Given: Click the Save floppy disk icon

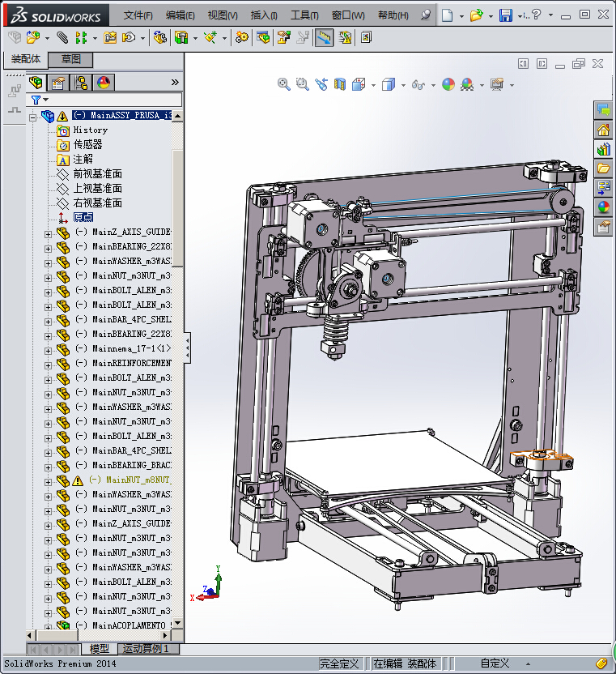Looking at the screenshot, I should (x=506, y=15).
